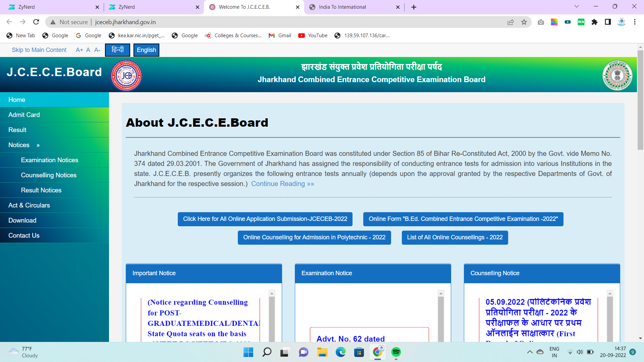The image size is (644, 362).
Task: Open the tab search dropdown arrow
Action: point(577,6)
